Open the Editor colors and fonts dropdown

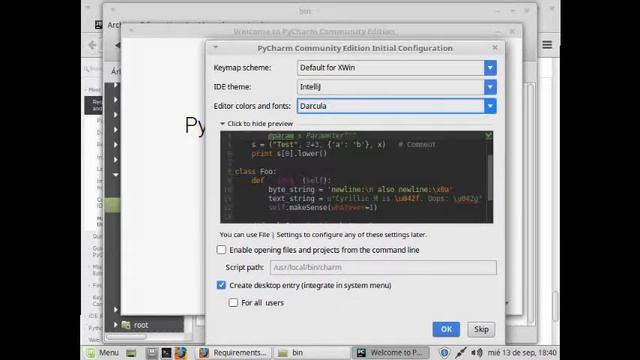point(490,106)
